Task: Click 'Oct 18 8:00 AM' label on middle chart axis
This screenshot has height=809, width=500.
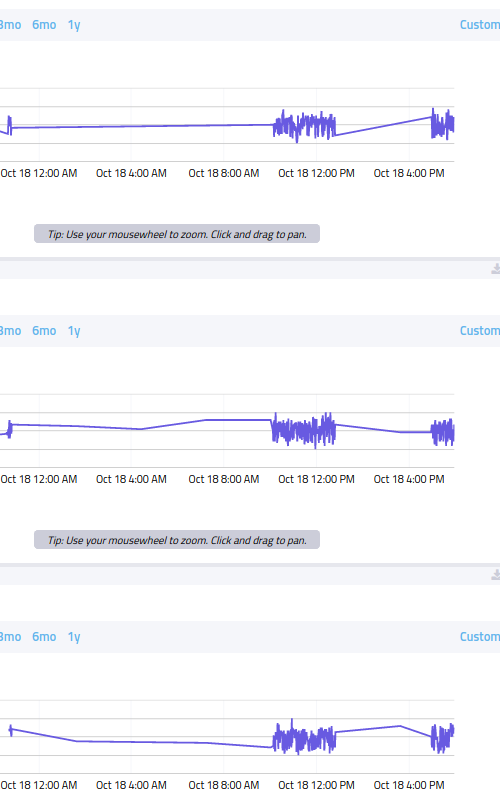Action: tap(223, 479)
